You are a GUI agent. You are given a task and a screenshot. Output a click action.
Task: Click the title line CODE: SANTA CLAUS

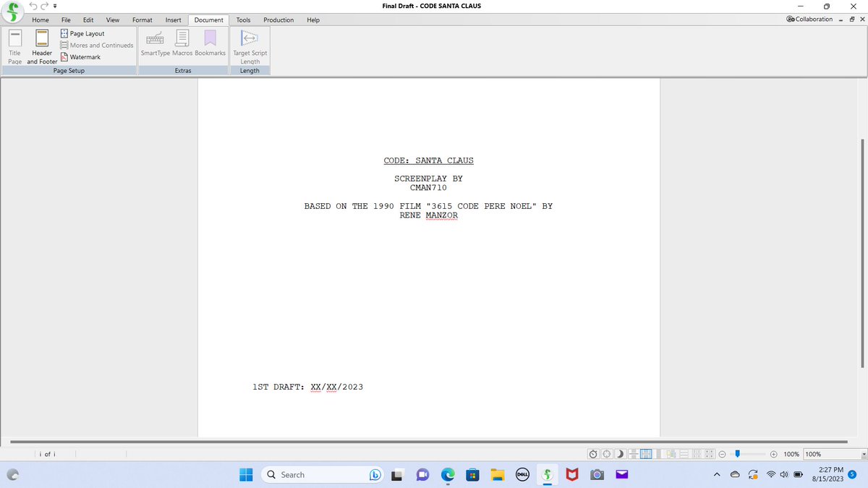point(429,160)
